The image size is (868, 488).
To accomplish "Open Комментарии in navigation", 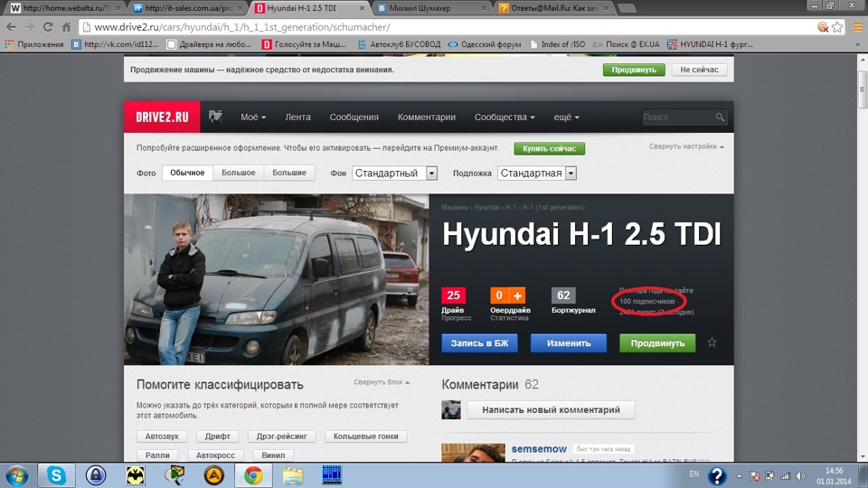I will click(426, 117).
